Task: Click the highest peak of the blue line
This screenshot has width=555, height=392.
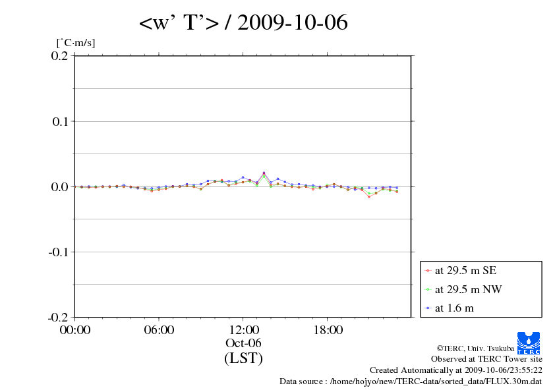Action: pos(264,173)
